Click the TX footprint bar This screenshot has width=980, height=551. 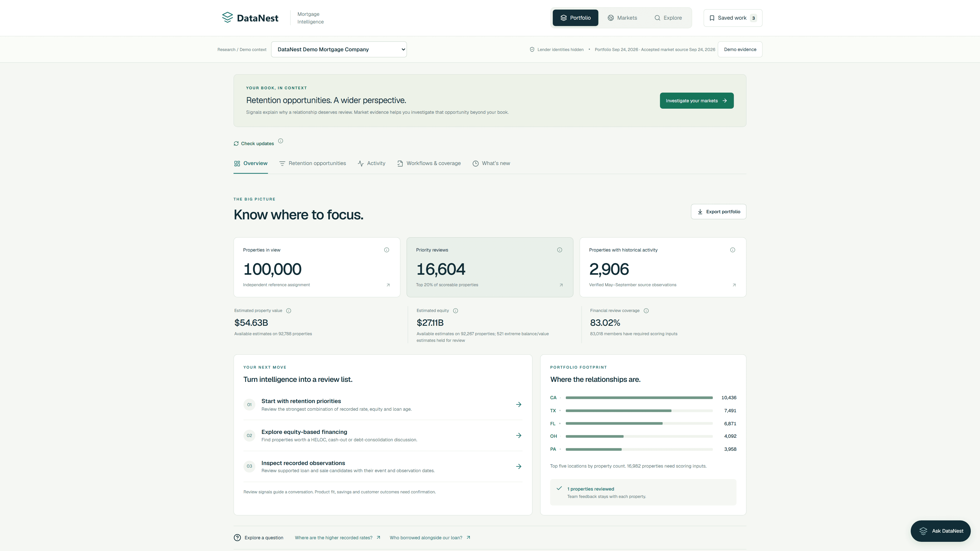click(639, 411)
